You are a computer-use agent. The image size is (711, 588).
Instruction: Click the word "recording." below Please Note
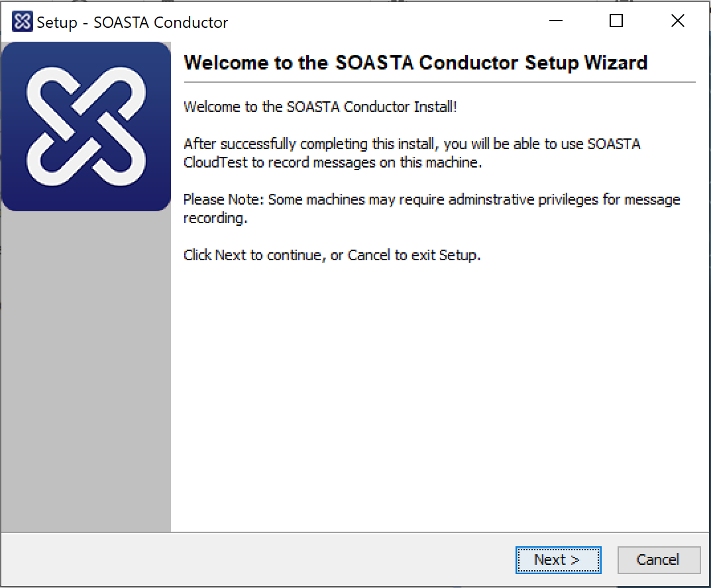pyautogui.click(x=215, y=218)
